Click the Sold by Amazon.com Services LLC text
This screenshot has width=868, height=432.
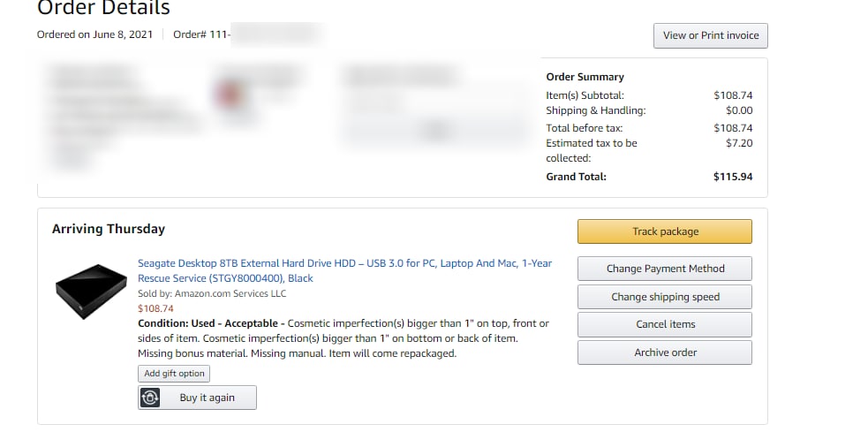coord(212,293)
